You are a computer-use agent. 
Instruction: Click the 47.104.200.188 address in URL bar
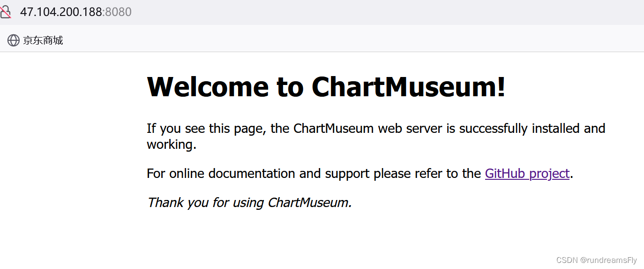coord(61,12)
